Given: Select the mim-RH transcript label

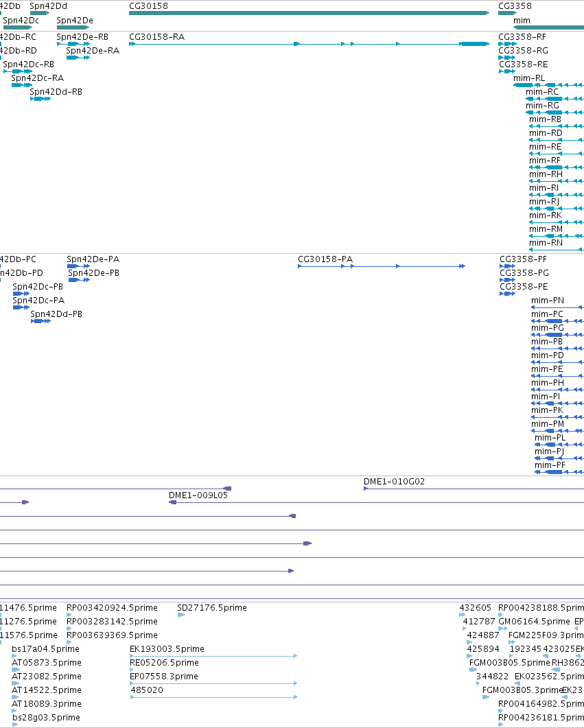Looking at the screenshot, I should pyautogui.click(x=546, y=174).
